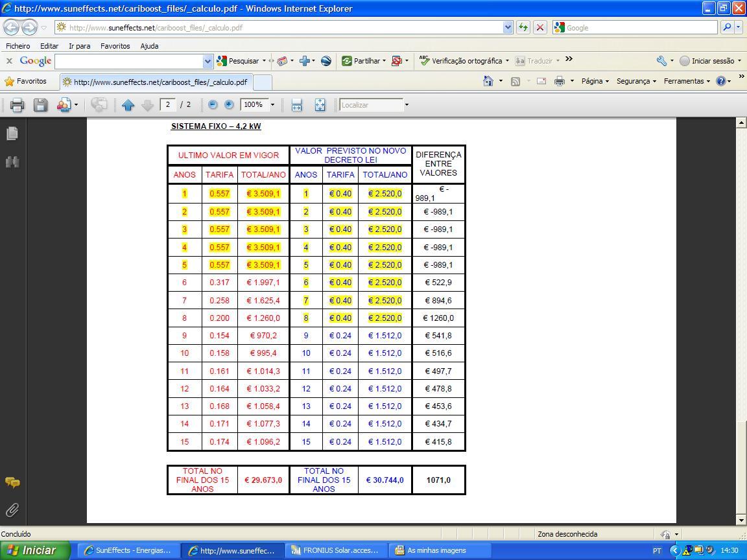
Task: Open the Comments panel icon in the sidebar
Action: 12,482
